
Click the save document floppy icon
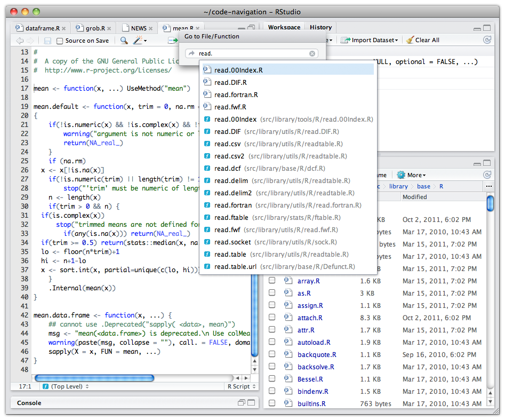click(x=47, y=41)
